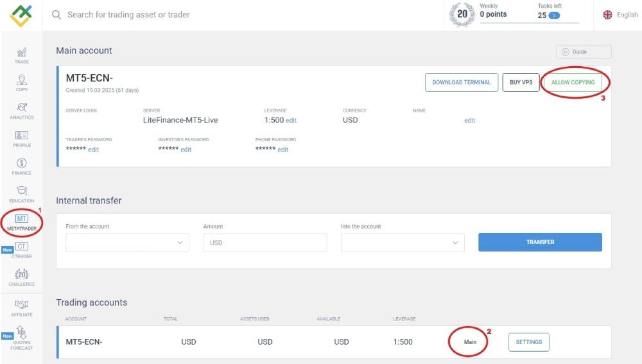Click the LiteFinance logo
642x364 pixels.
(x=21, y=15)
